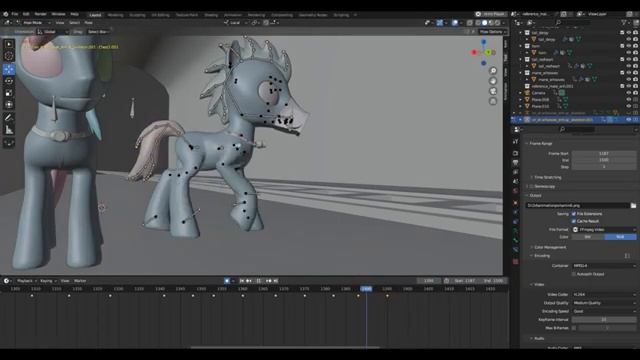
Task: Click the Keyframe Interval value slider
Action: [604, 320]
